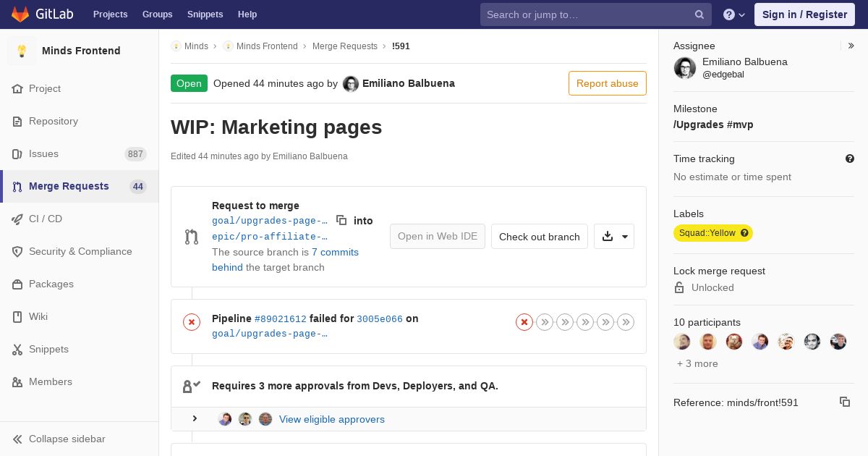Screen dimensions: 868x456
Task: Click the Squad::Yellow label help icon
Action: [x=744, y=233]
